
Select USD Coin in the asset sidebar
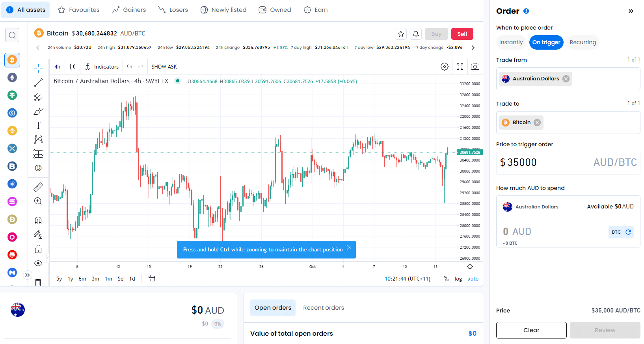(x=12, y=113)
